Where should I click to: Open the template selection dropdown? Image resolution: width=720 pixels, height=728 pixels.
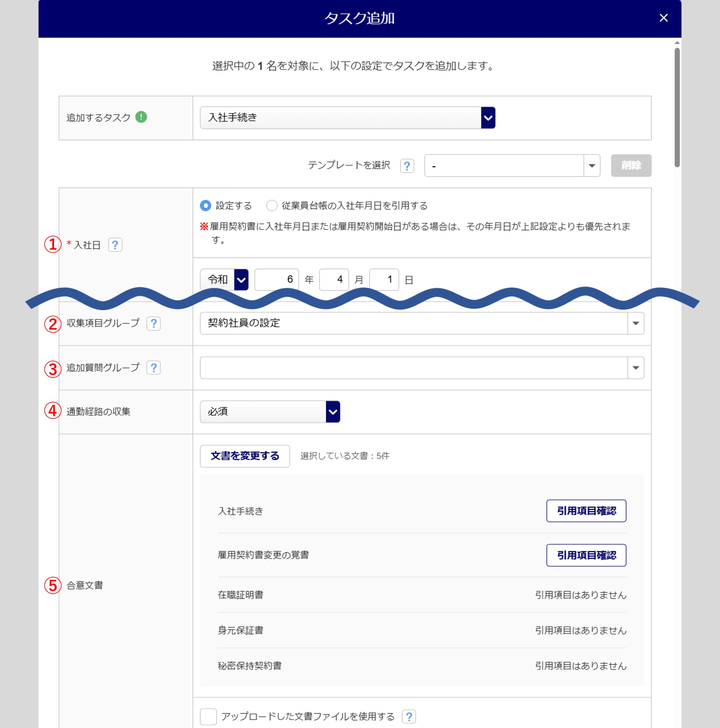[512, 166]
